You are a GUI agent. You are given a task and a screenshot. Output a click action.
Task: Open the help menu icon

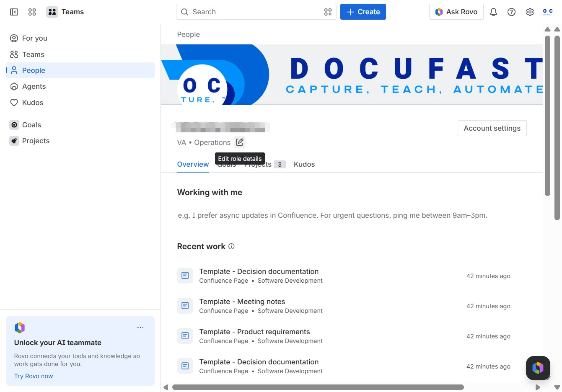[x=511, y=12]
